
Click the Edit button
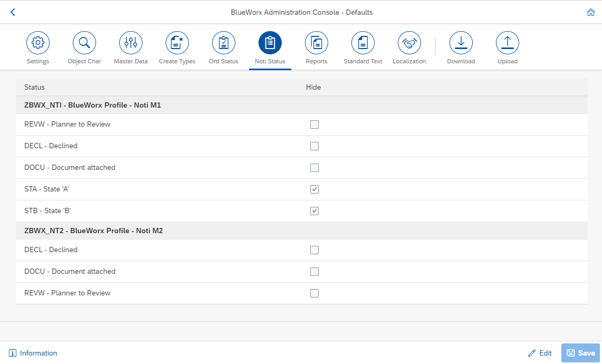[540, 353]
